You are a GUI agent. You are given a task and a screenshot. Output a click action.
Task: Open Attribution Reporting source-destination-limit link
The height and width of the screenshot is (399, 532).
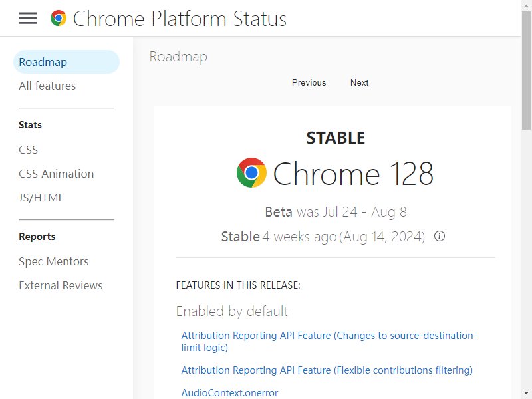(329, 341)
